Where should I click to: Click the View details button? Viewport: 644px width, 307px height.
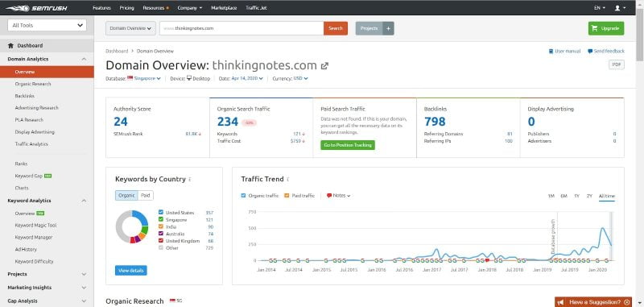131,271
